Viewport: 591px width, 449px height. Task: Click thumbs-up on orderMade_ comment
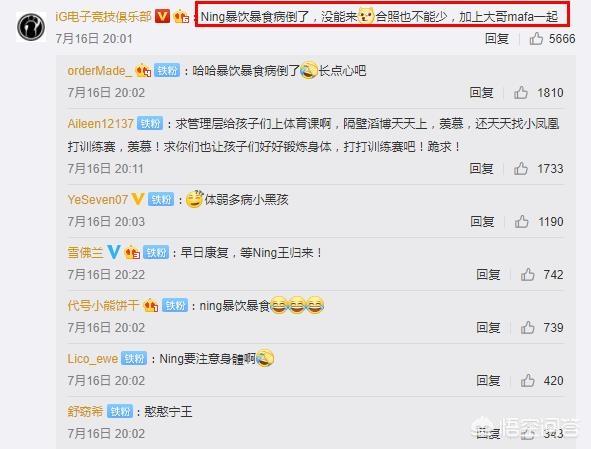click(521, 92)
